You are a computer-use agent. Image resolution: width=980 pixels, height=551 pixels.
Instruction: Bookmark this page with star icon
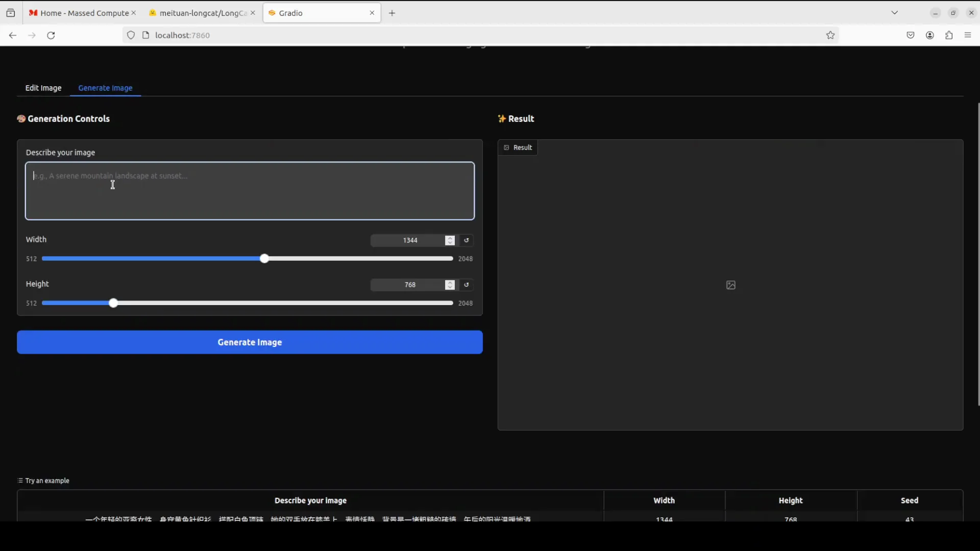pos(830,35)
